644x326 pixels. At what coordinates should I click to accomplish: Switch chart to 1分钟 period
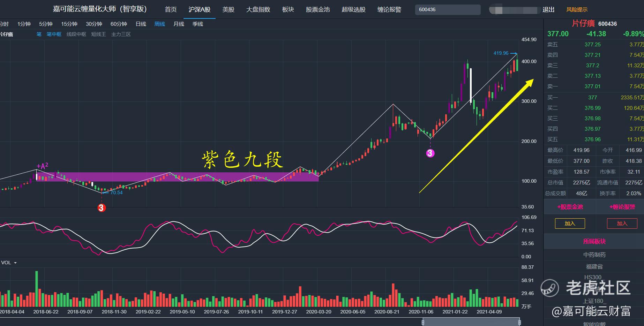point(24,24)
